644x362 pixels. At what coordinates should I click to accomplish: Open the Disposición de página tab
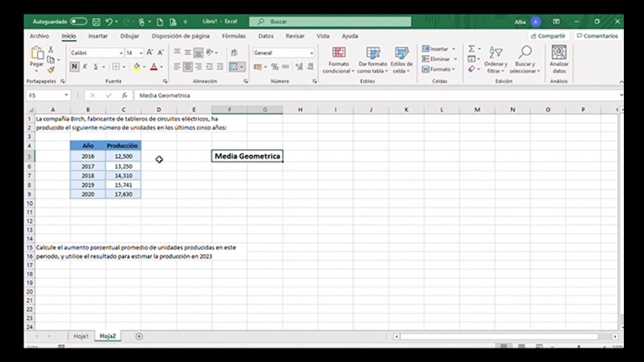(x=181, y=36)
